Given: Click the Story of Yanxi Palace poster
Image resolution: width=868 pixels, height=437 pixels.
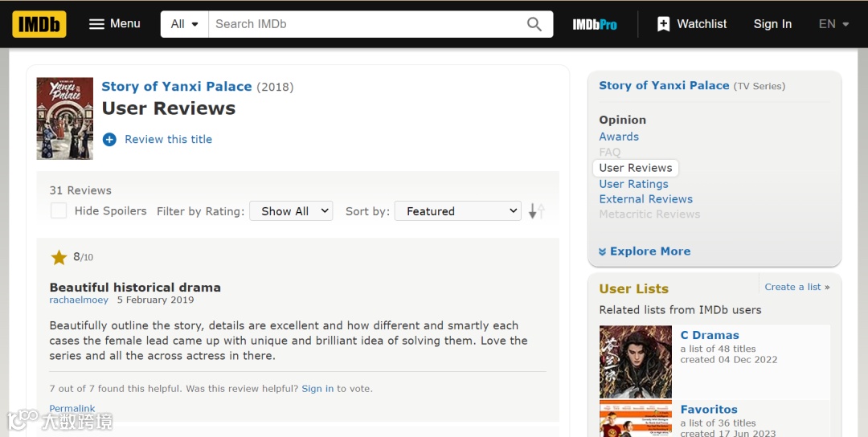Looking at the screenshot, I should click(x=65, y=118).
